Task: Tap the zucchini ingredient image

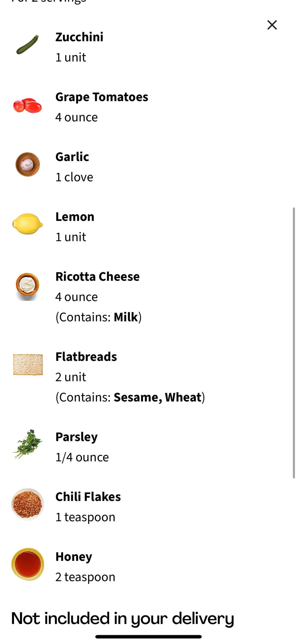Action: [x=28, y=45]
